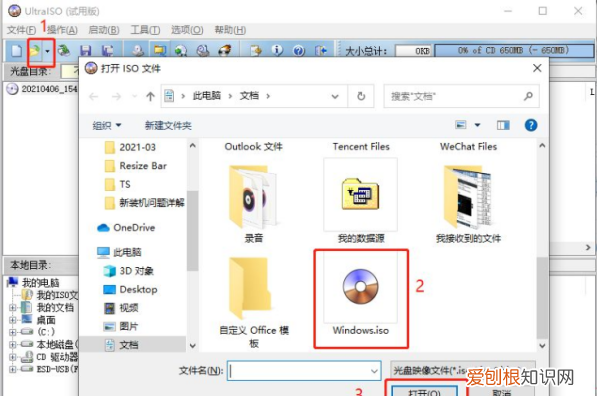Click the Compress ISO folder icon
The height and width of the screenshot is (396, 600).
pyautogui.click(x=159, y=50)
